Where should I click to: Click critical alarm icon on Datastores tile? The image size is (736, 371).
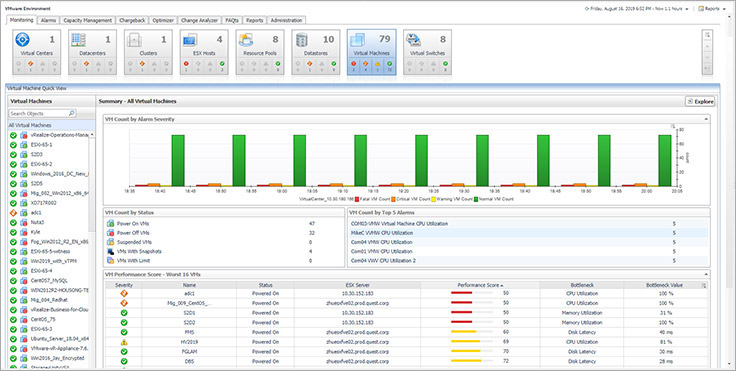tap(310, 63)
